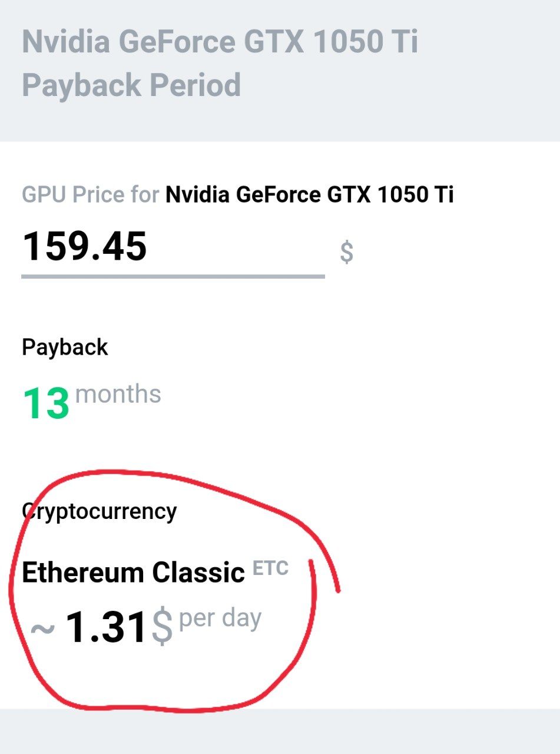Click the tilde symbol before 1.31

click(x=42, y=630)
